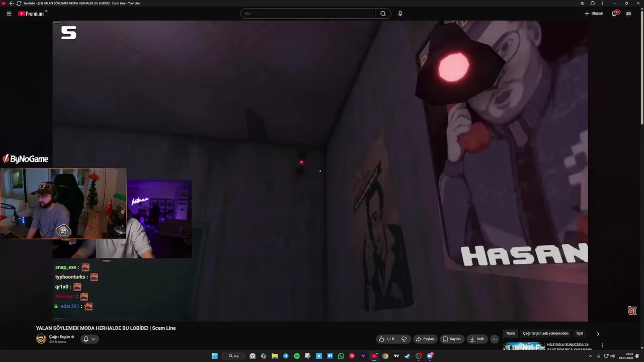This screenshot has width=644, height=362.
Task: Open the YouTube guide hamburger menu
Action: [9, 14]
